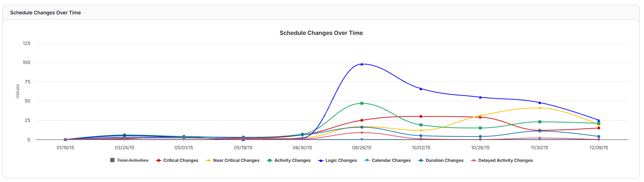Hide the Critical Changes series via legend label

[180, 160]
